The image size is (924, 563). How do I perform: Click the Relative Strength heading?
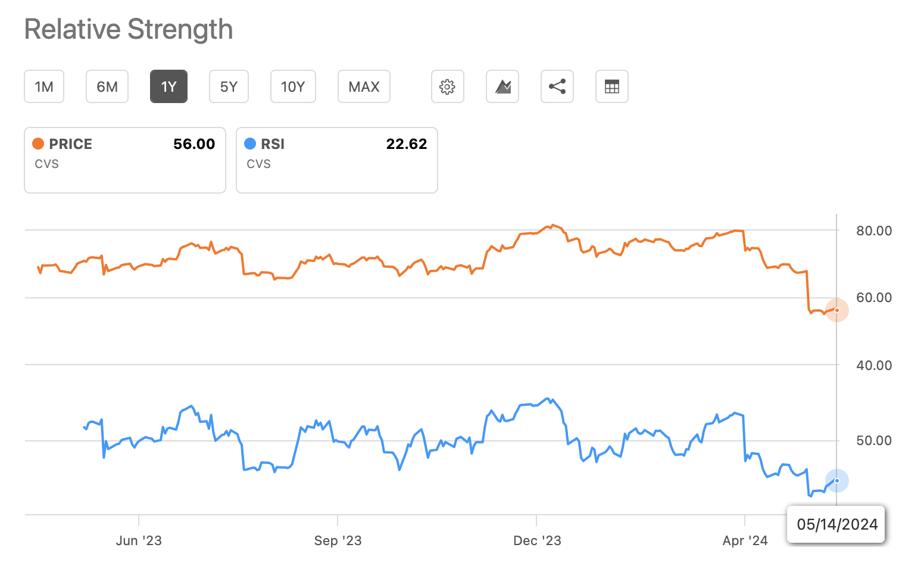(129, 29)
